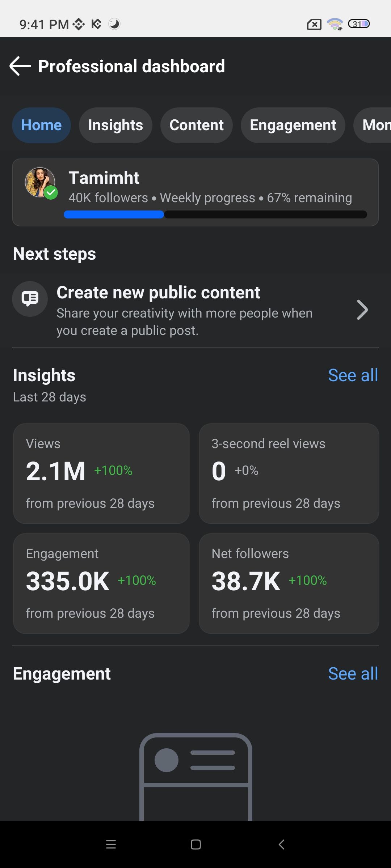The width and height of the screenshot is (391, 868).
Task: Tap the Create new public content icon
Action: click(30, 299)
